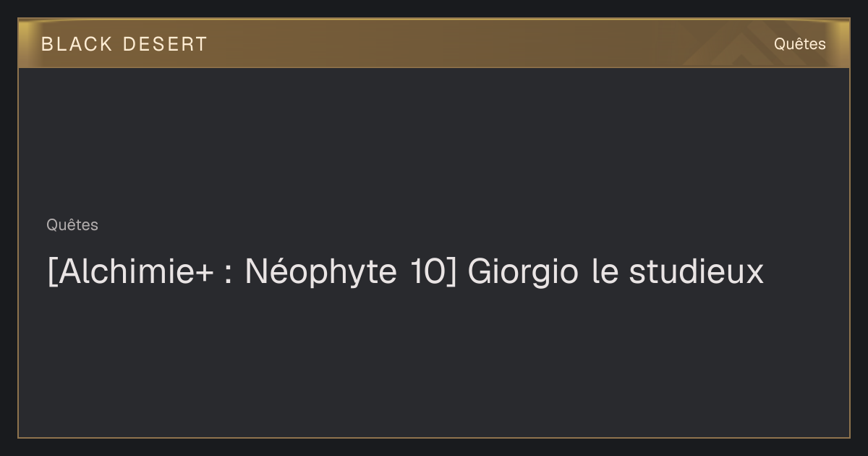Image resolution: width=868 pixels, height=456 pixels.
Task: Click the plus sign after Alchimie
Action: coord(205,274)
